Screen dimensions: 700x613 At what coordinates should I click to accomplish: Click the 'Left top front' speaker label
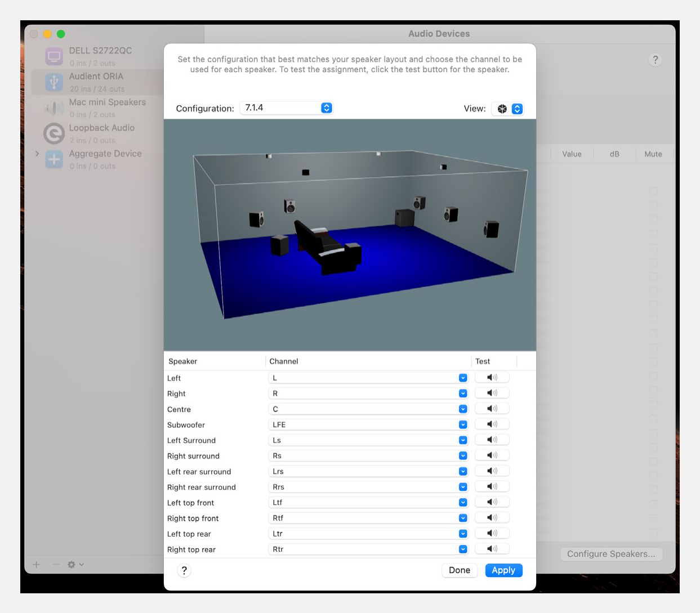[191, 503]
